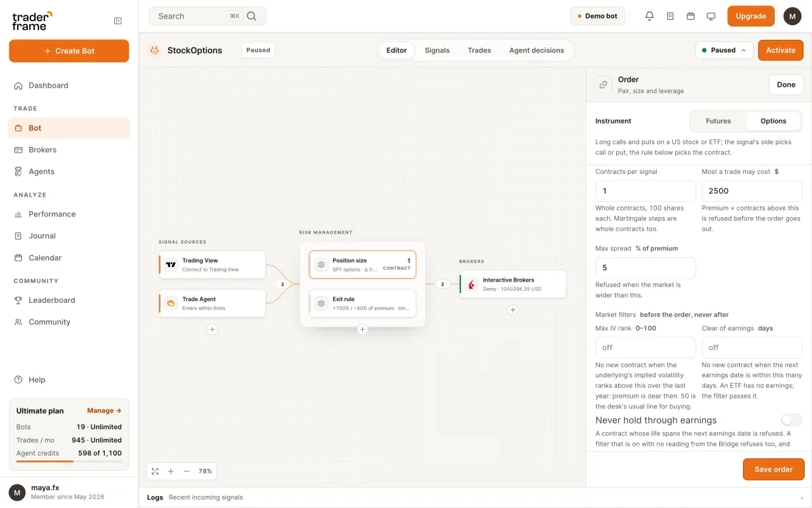The width and height of the screenshot is (812, 508).
Task: Switch to the Signals tab
Action: coord(437,50)
